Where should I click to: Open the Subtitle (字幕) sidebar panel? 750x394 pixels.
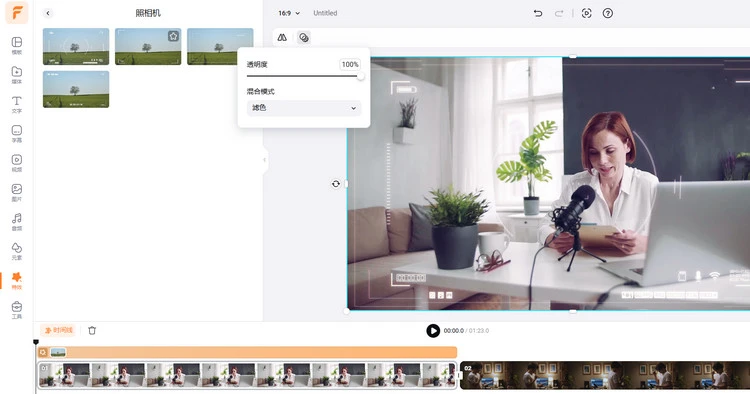tap(17, 133)
